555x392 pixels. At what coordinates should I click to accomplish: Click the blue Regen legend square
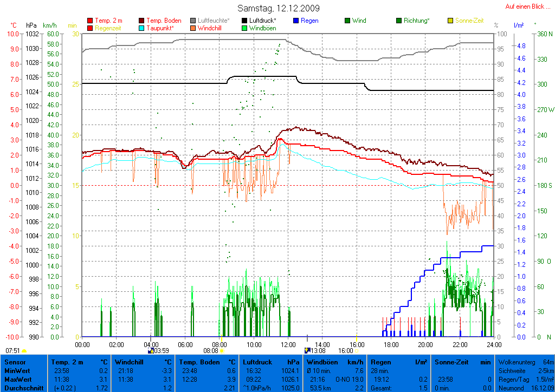pos(296,21)
